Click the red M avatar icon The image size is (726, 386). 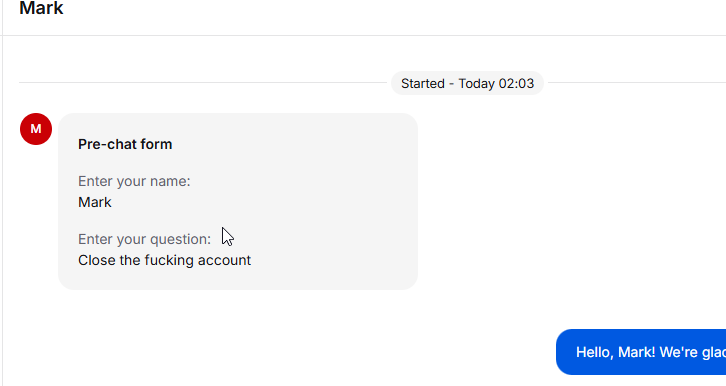(36, 129)
